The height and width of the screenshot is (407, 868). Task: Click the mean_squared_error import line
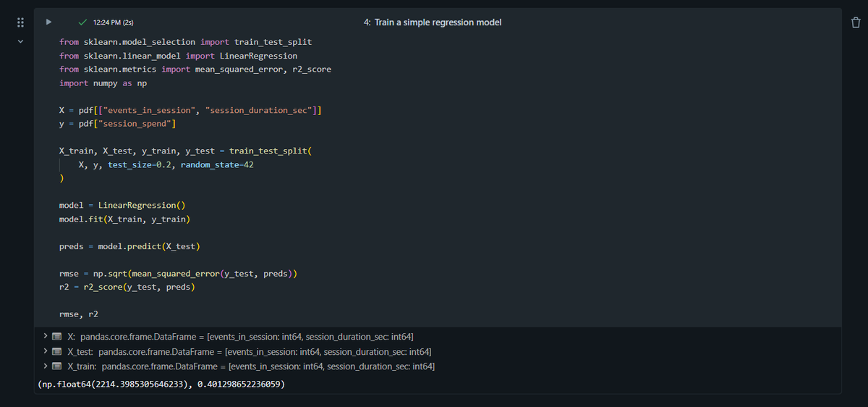(x=195, y=70)
